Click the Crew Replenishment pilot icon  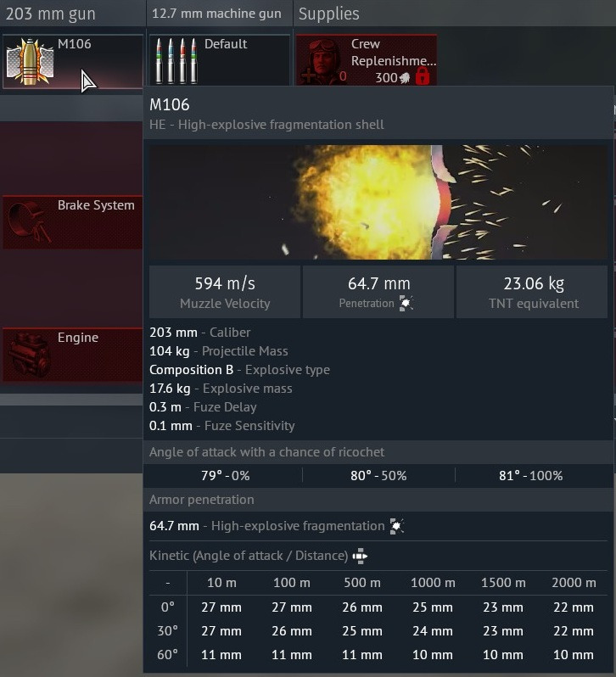coord(323,61)
